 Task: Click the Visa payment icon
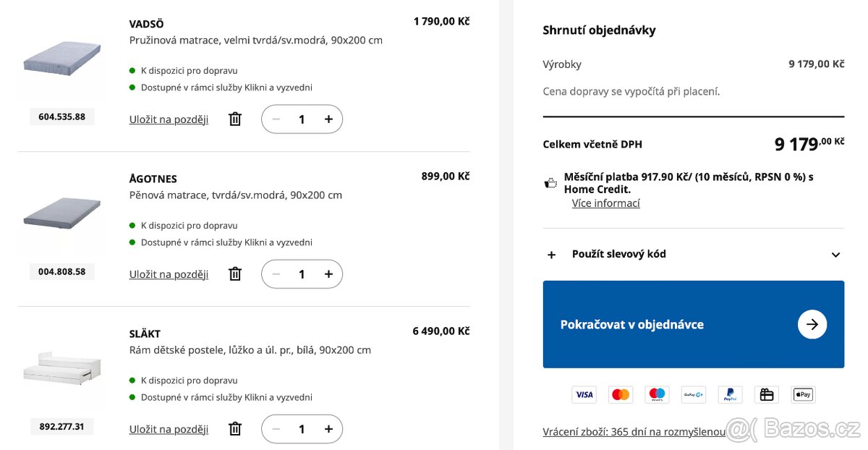click(584, 394)
